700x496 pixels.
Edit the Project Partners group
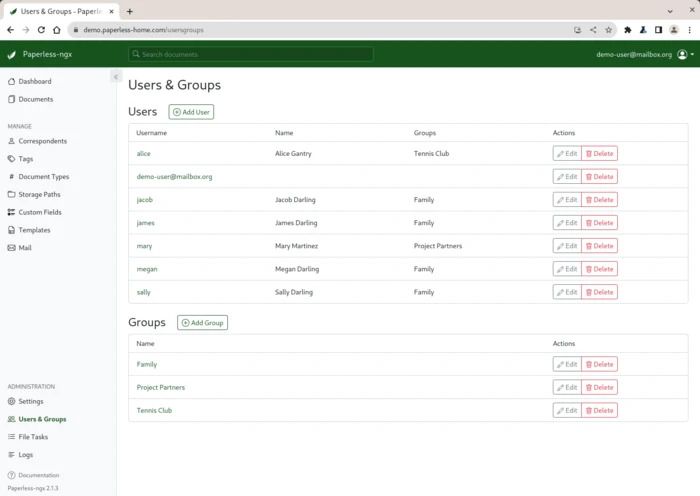point(567,388)
